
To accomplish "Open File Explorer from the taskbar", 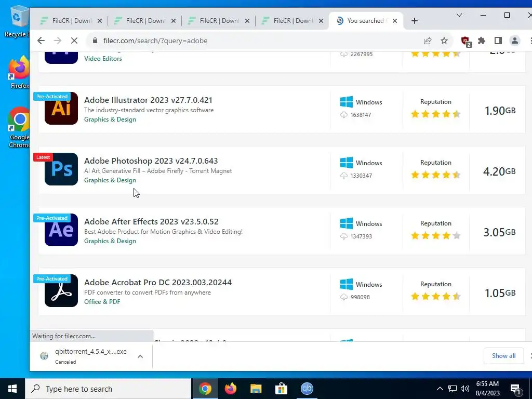I will [256, 389].
